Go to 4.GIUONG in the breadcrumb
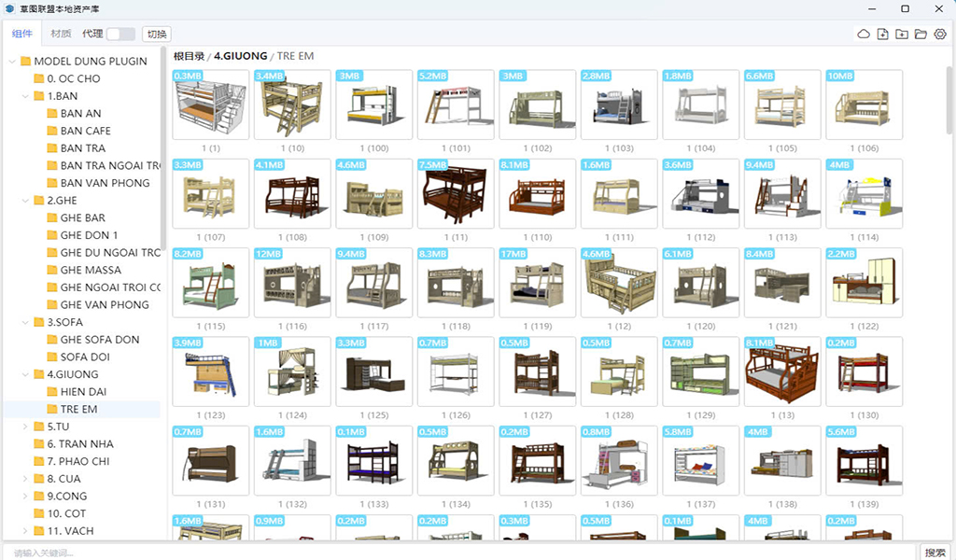This screenshot has height=560, width=956. tap(240, 56)
